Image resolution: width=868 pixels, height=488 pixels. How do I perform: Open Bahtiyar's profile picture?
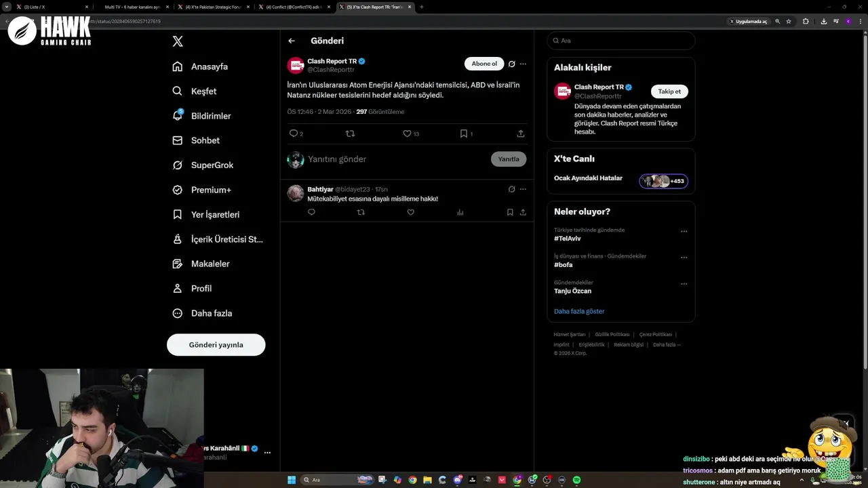(x=296, y=193)
